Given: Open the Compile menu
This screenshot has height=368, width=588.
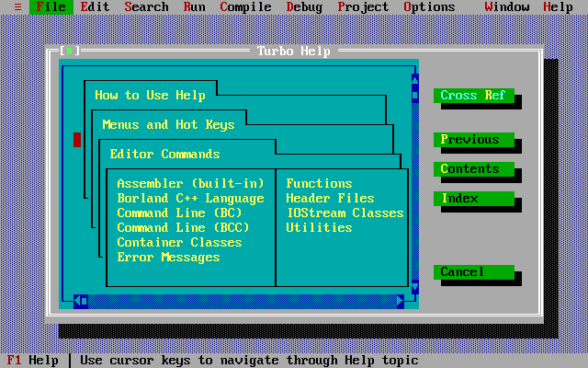Looking at the screenshot, I should pos(245,7).
